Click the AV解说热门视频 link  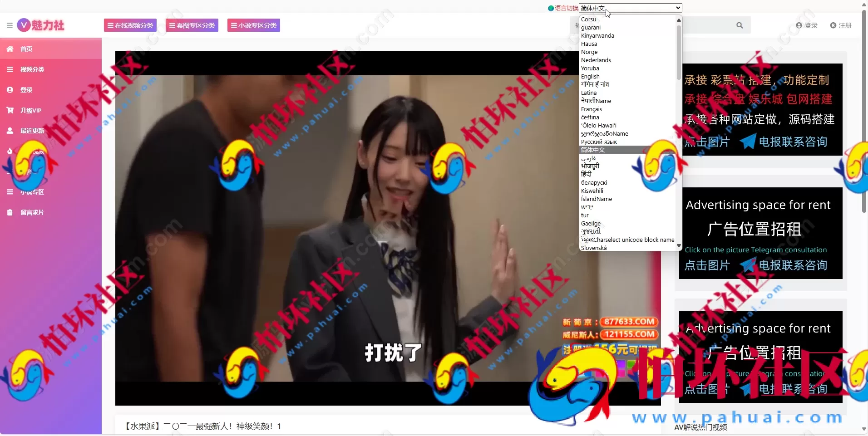coord(700,427)
